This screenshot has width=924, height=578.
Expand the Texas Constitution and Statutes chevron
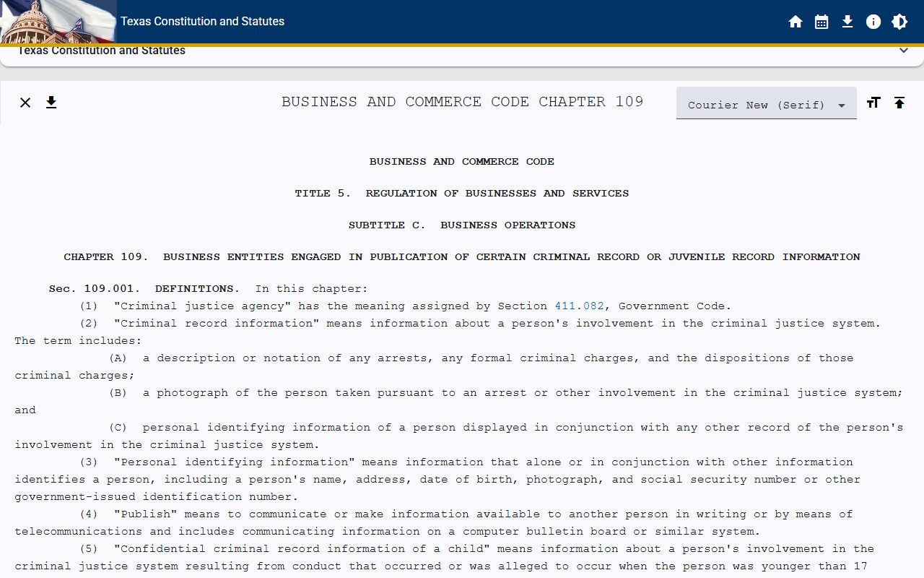[x=903, y=51]
